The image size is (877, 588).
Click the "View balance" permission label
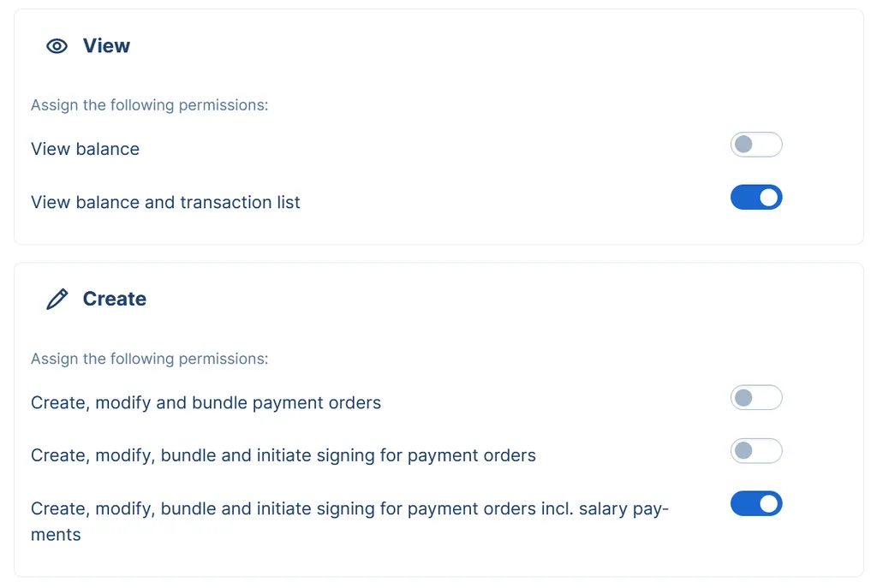(x=85, y=149)
